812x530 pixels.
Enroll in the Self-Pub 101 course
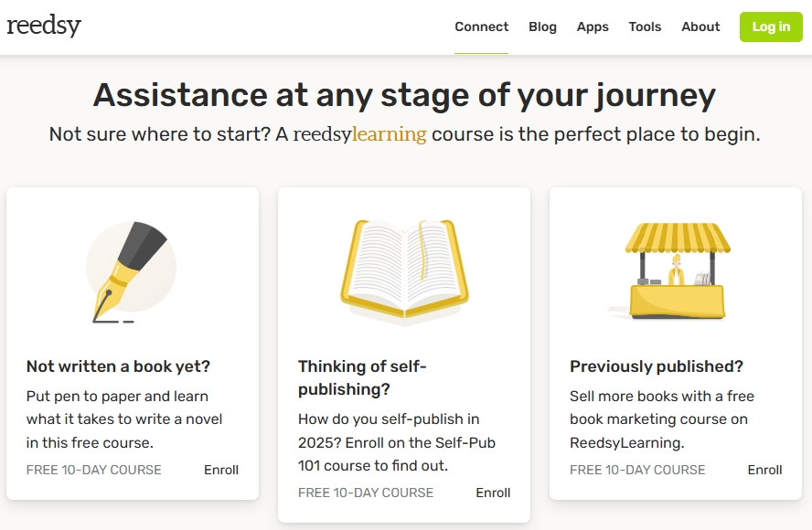(493, 493)
